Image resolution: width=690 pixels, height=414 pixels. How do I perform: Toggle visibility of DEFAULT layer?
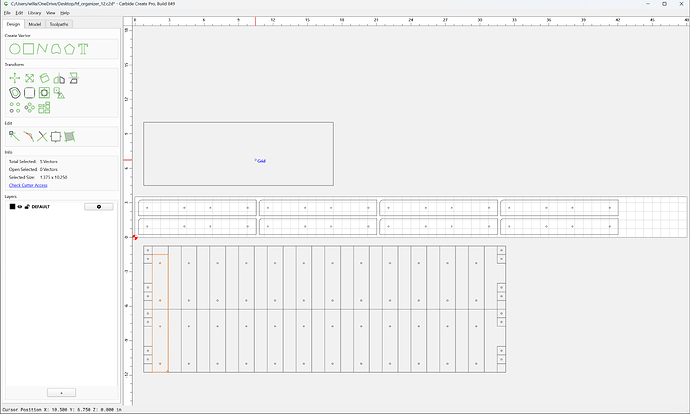20,207
